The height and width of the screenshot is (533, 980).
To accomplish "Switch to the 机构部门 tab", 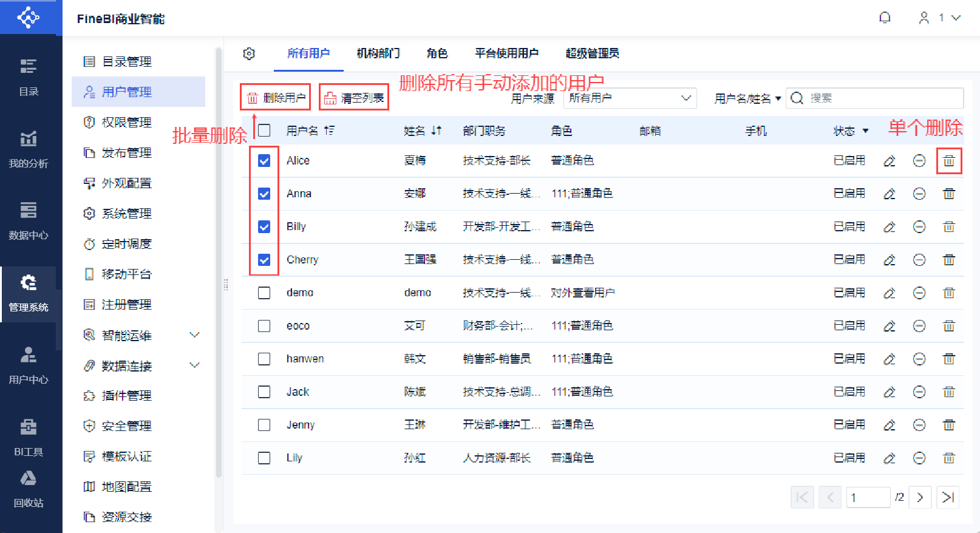I will coord(378,53).
